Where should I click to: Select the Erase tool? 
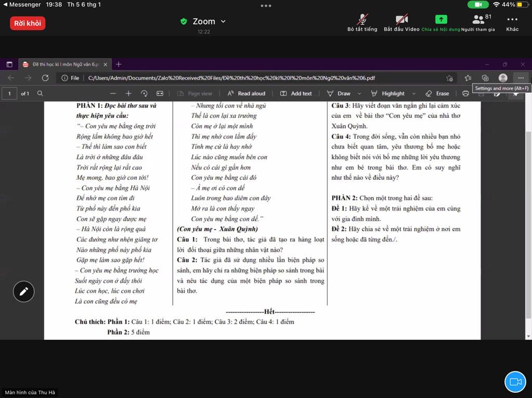click(437, 94)
